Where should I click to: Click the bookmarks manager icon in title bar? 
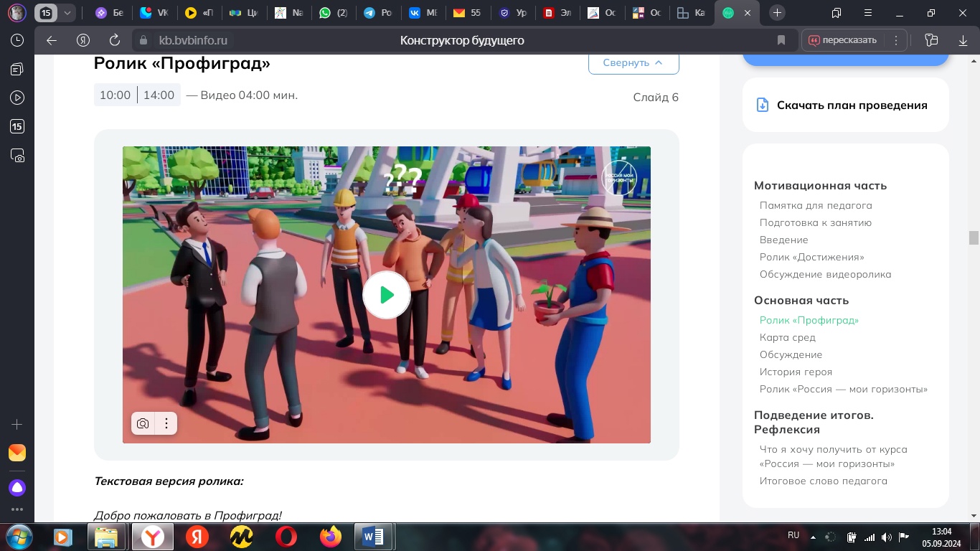click(x=837, y=13)
